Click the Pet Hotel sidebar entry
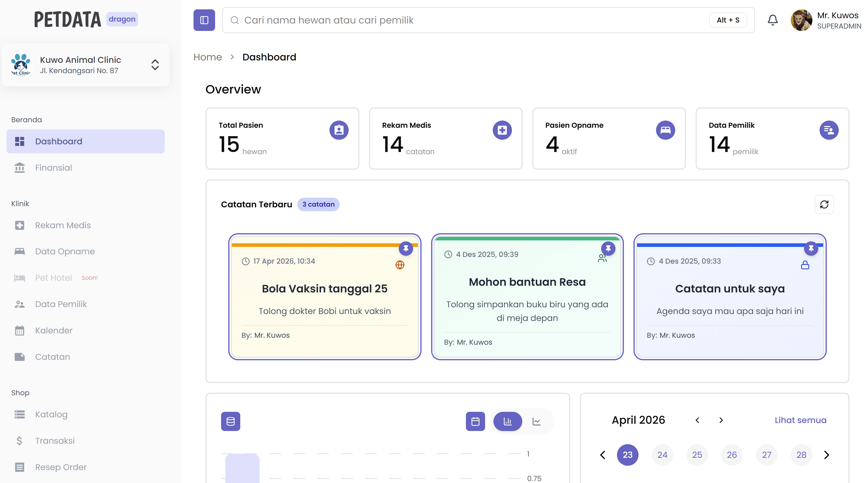This screenshot has height=483, width=868. click(86, 278)
